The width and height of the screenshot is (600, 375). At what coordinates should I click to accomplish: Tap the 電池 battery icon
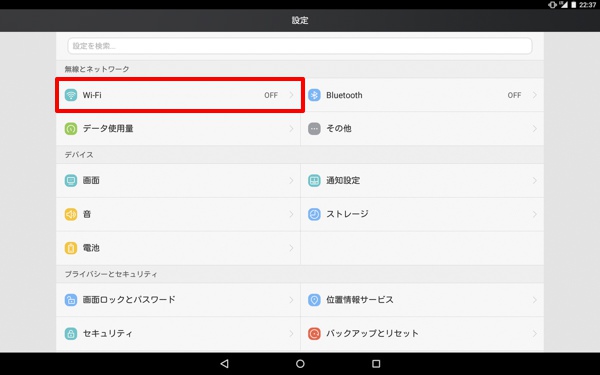pos(71,248)
